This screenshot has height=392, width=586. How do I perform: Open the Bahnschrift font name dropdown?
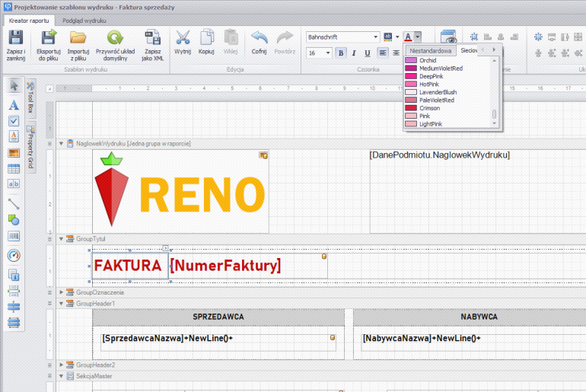(x=376, y=37)
